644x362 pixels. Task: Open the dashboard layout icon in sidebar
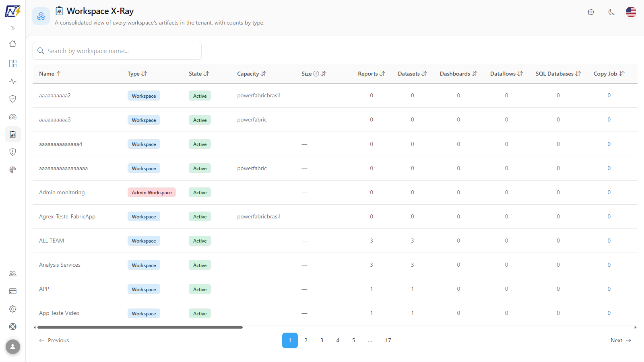tap(13, 64)
